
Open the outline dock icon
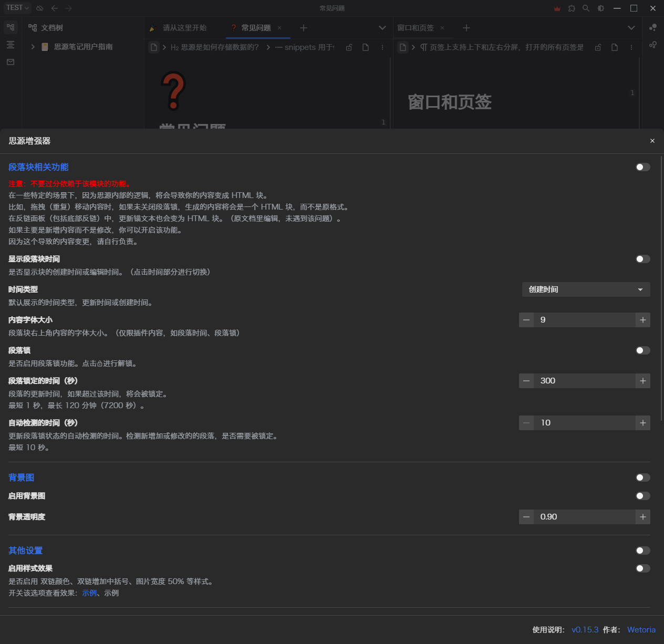point(11,45)
